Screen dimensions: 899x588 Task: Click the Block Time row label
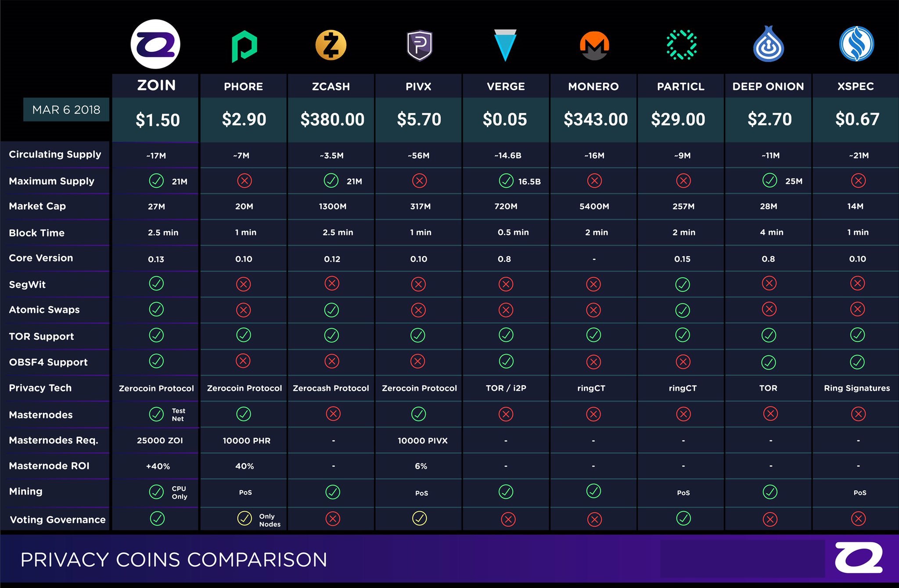36,233
